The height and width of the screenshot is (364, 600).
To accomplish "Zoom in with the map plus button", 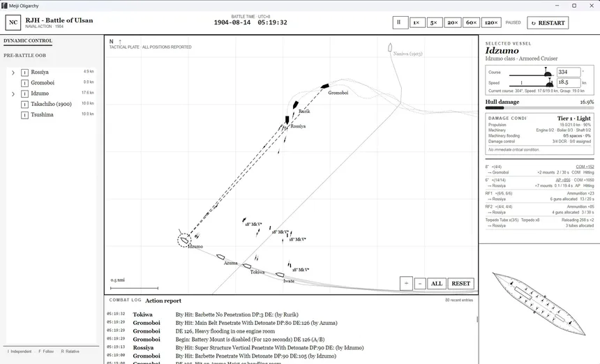I will pos(406,283).
